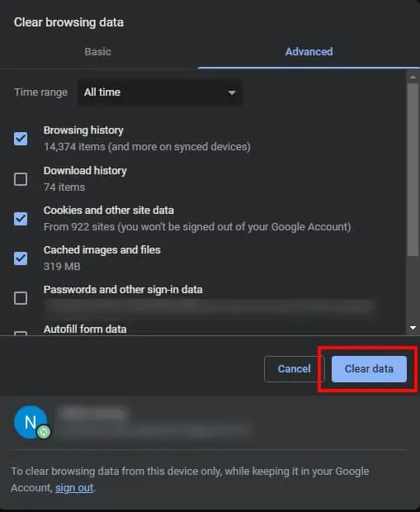Click the scrollbar up arrow

[x=413, y=77]
